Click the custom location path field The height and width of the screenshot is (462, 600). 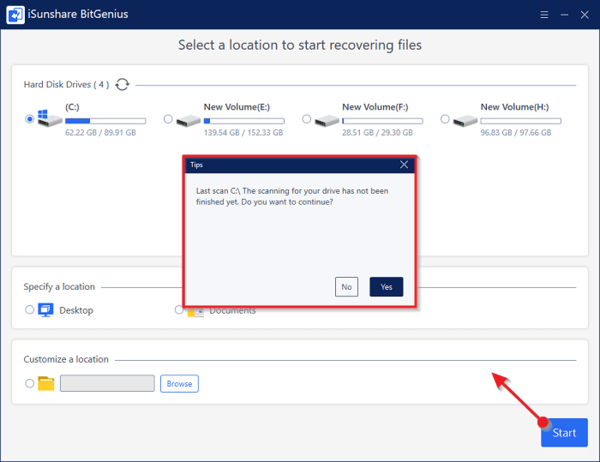point(107,383)
